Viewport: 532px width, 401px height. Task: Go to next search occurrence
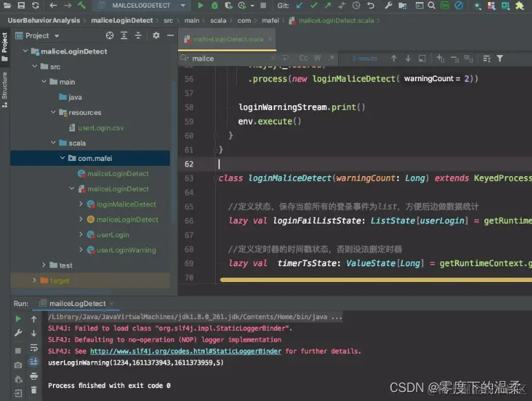point(408,58)
